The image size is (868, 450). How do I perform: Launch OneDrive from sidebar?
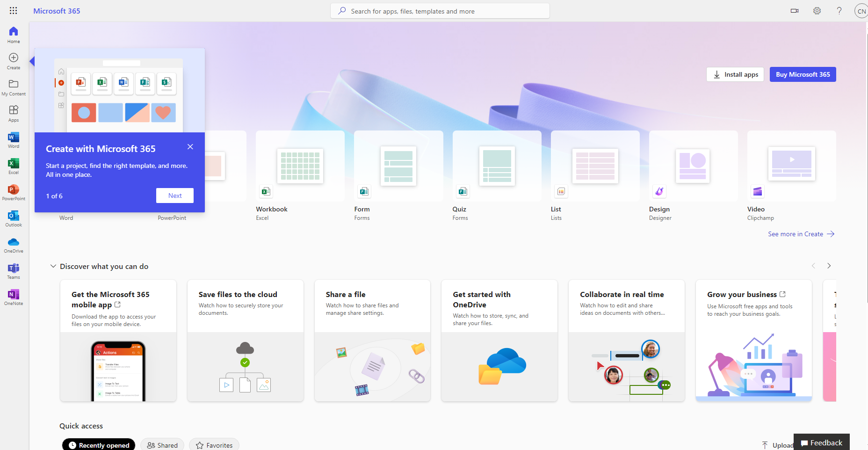[14, 245]
